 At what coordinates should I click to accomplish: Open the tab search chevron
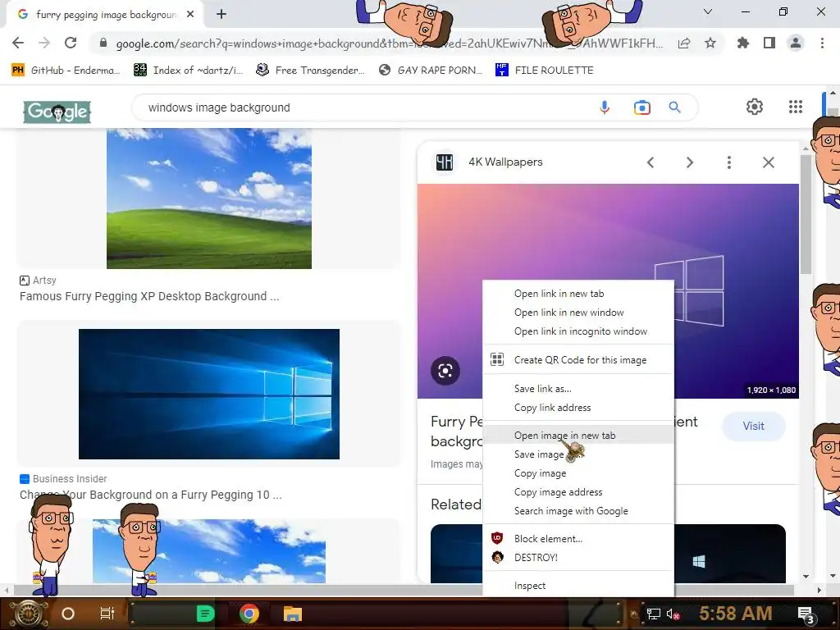tap(708, 11)
